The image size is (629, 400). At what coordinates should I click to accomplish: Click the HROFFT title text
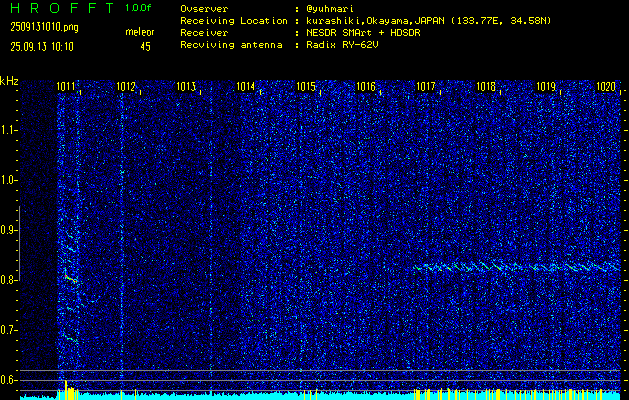click(62, 8)
